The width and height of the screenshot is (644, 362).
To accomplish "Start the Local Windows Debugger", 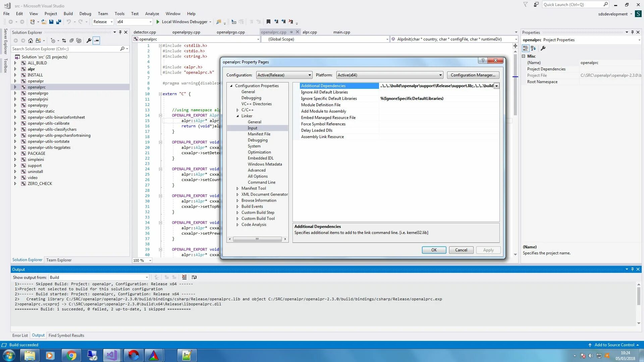I will pos(184,22).
